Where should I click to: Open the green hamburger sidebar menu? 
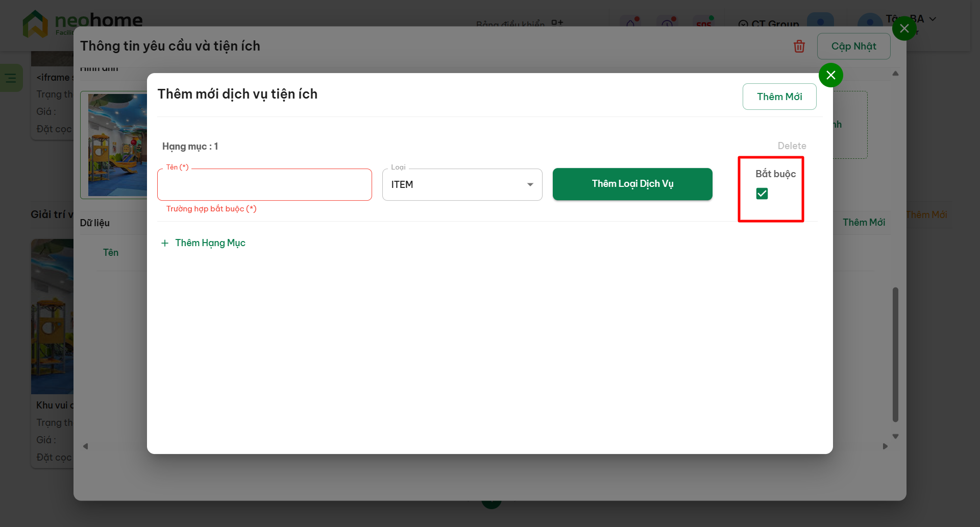[x=11, y=78]
